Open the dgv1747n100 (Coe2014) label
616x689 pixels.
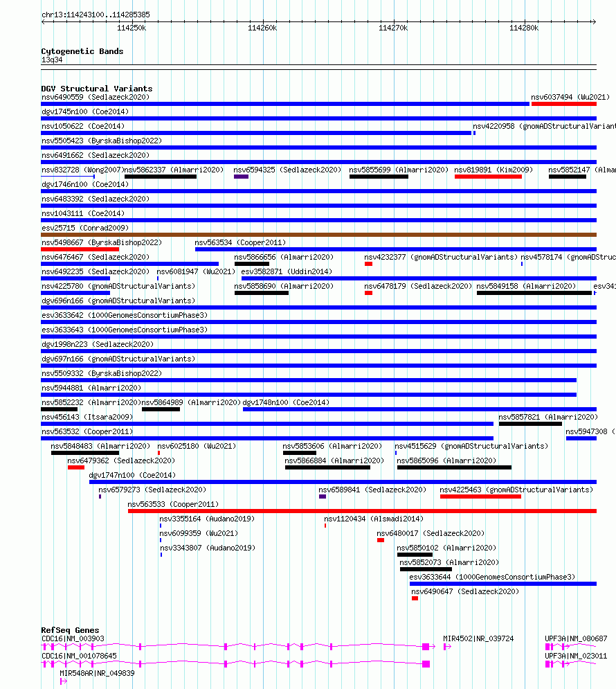click(x=132, y=475)
